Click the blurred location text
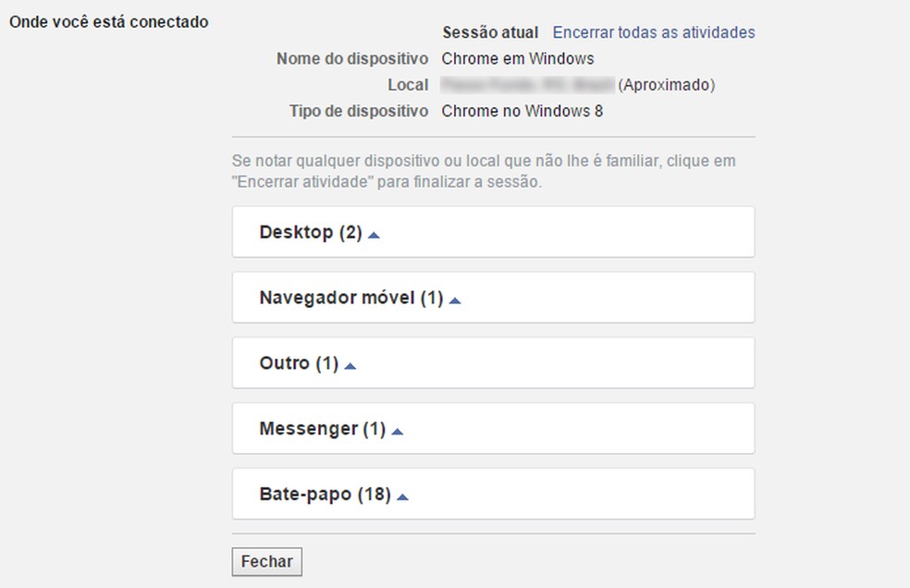 click(527, 85)
